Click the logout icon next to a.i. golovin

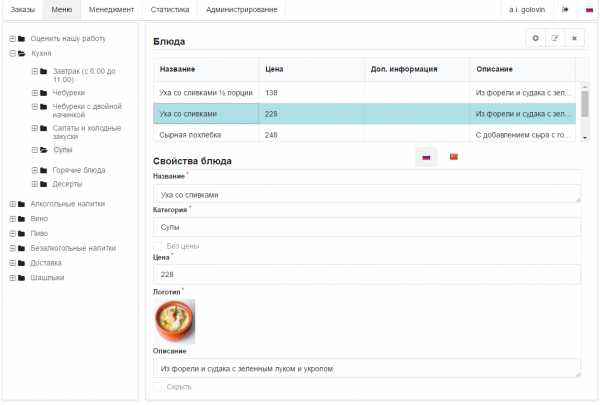pos(565,9)
